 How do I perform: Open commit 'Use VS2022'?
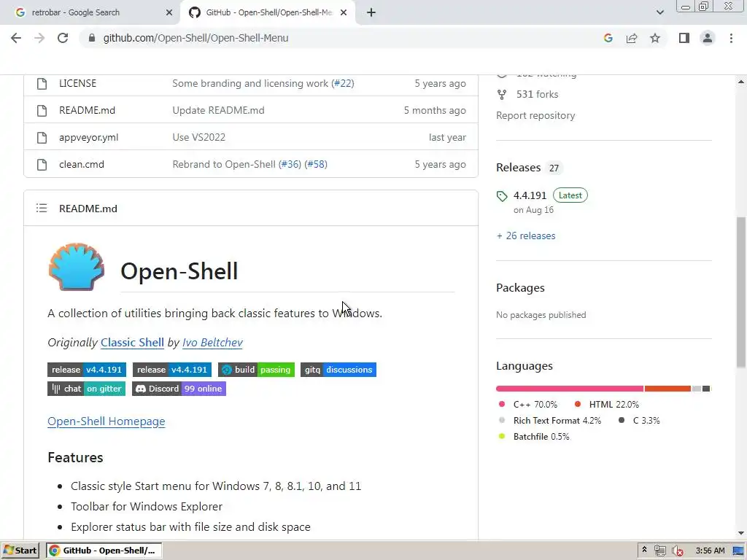coord(198,137)
